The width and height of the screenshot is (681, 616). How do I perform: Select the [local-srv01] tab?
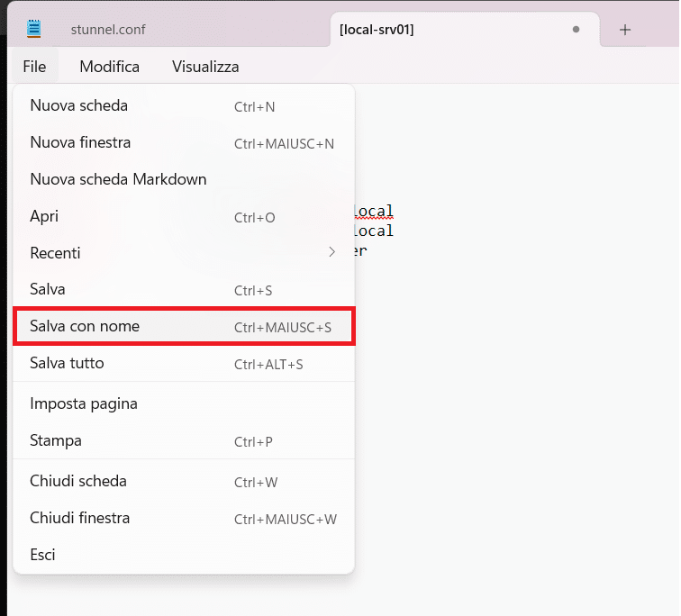tap(450, 30)
